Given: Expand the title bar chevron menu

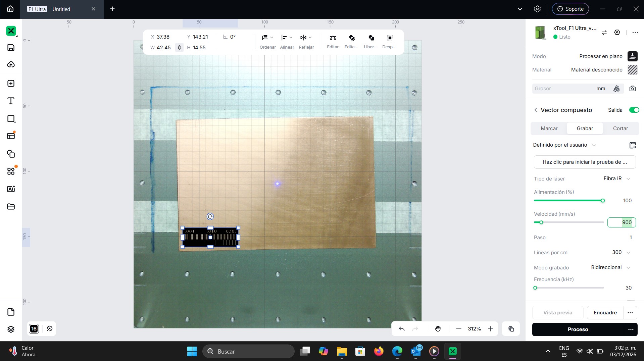Looking at the screenshot, I should click(520, 9).
